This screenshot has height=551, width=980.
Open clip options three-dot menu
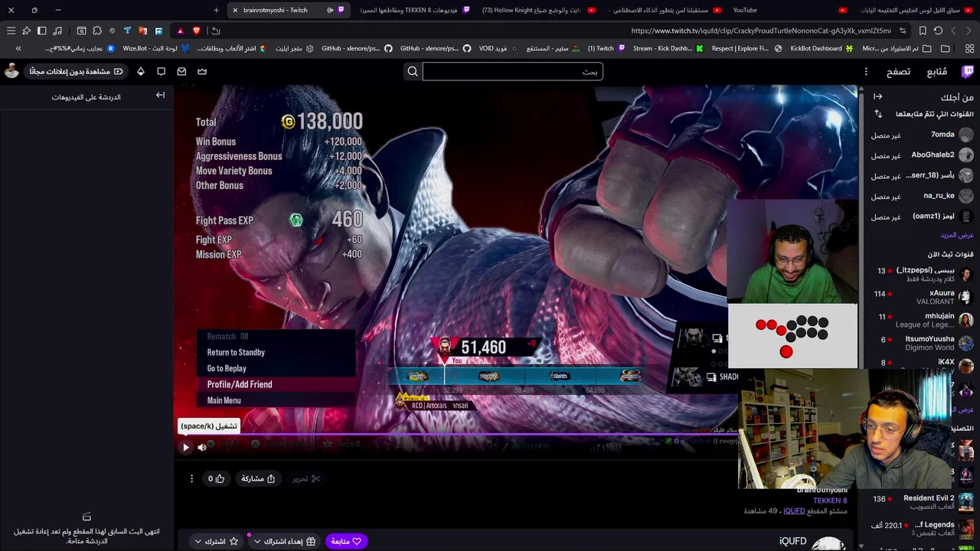pos(191,478)
